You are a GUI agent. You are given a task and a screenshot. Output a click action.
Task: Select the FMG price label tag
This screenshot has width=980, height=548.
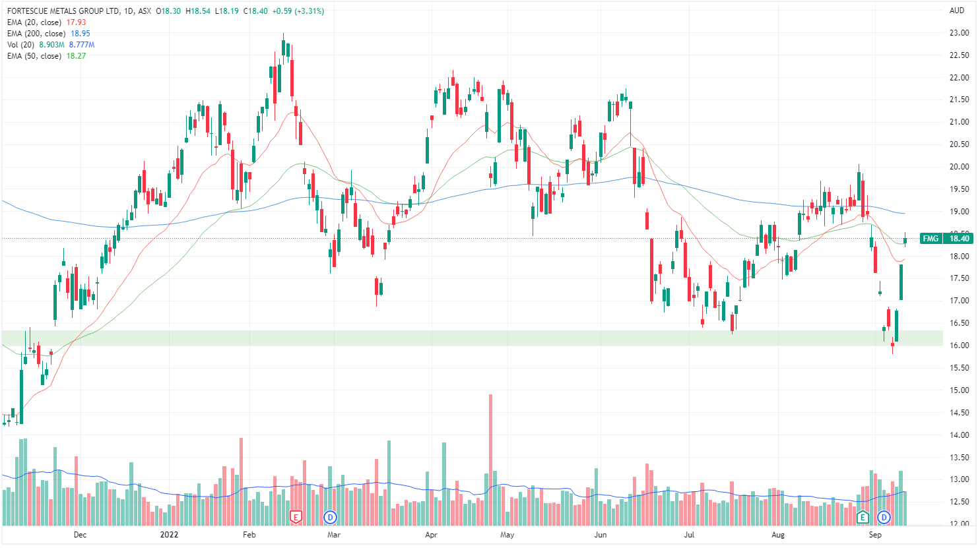[931, 238]
